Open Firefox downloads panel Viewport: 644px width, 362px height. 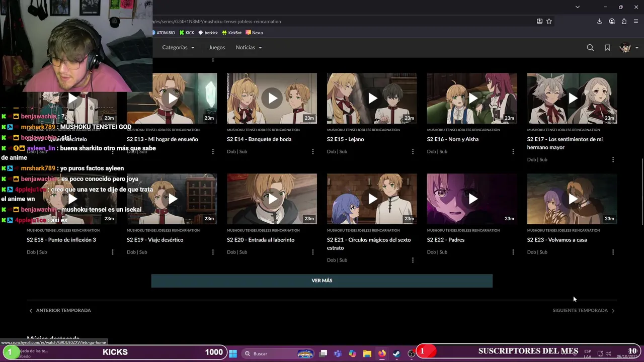click(599, 21)
